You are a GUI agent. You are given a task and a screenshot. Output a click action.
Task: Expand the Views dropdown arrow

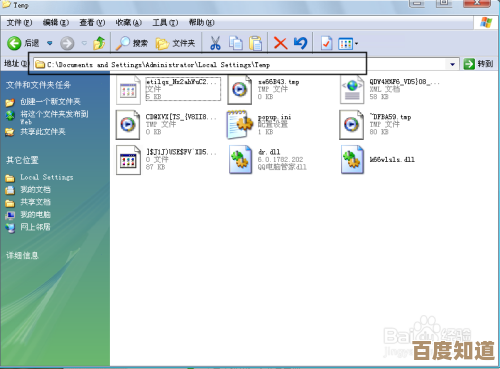coord(356,44)
